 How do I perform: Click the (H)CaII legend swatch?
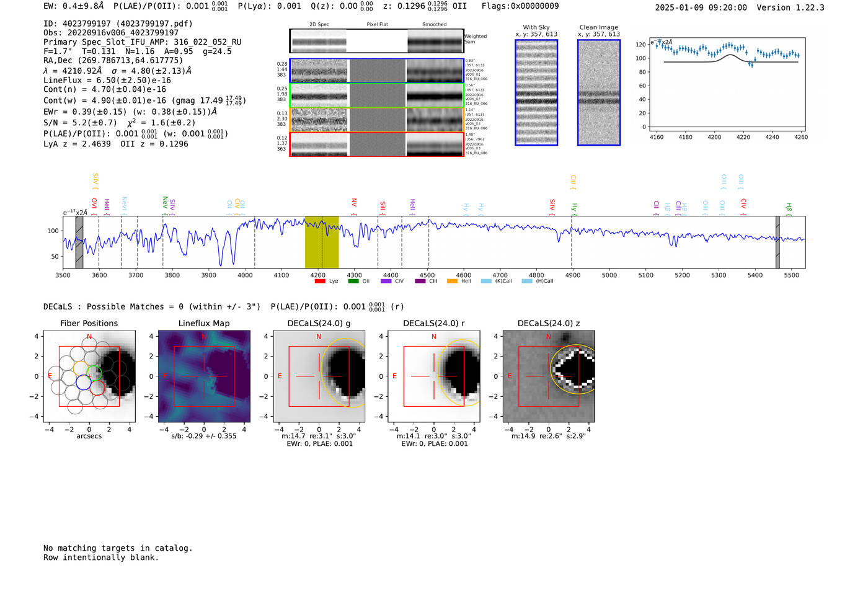tap(527, 281)
